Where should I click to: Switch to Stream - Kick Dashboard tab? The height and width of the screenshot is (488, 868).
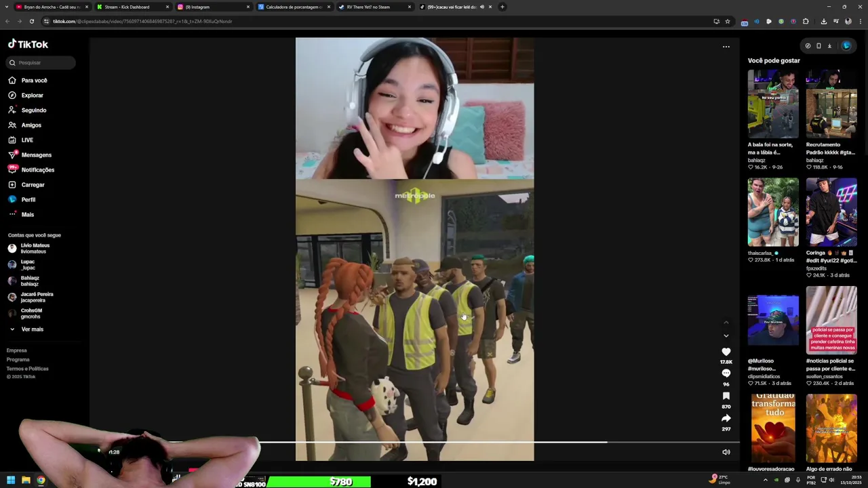[x=132, y=7]
